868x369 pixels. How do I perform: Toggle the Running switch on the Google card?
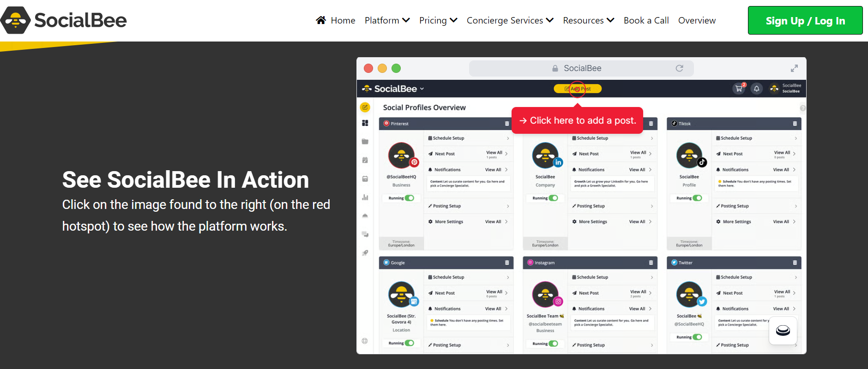[410, 343]
